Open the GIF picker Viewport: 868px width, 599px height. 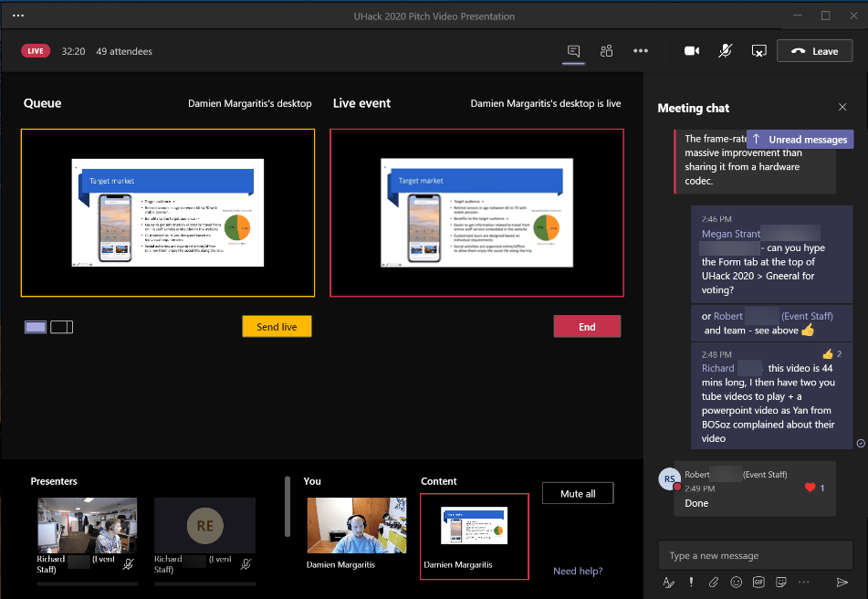[x=758, y=582]
